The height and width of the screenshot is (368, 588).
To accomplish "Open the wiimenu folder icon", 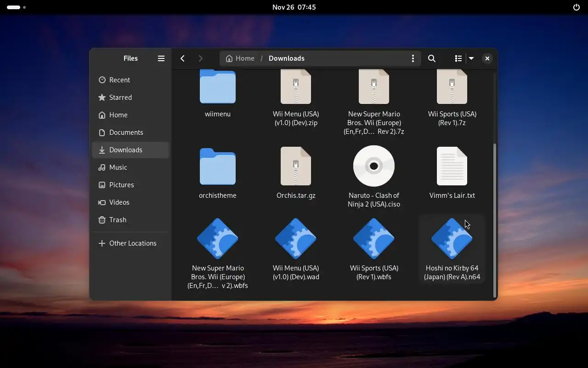I will click(x=218, y=87).
